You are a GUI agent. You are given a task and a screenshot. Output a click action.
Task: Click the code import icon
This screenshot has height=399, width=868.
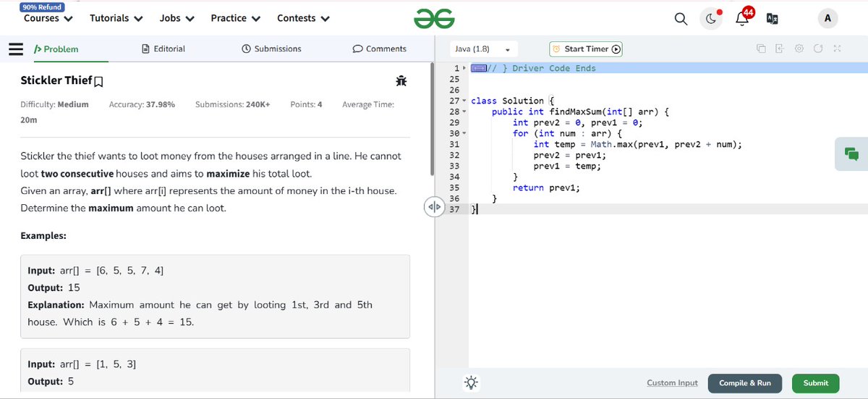[x=780, y=49]
